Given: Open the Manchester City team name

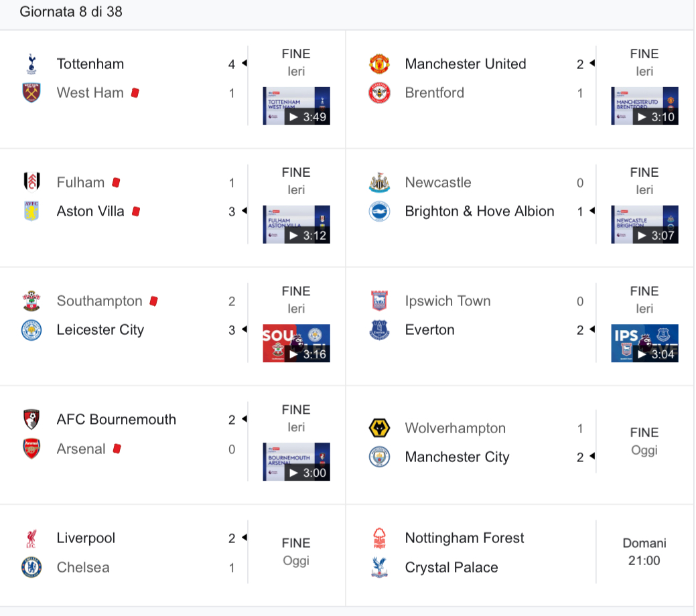Looking at the screenshot, I should (458, 457).
